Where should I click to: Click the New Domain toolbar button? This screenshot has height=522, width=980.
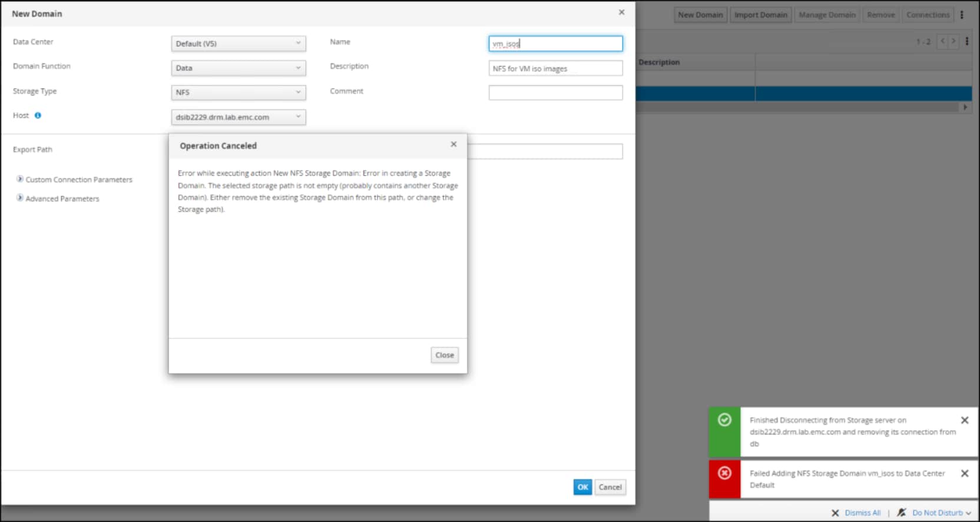tap(700, 15)
